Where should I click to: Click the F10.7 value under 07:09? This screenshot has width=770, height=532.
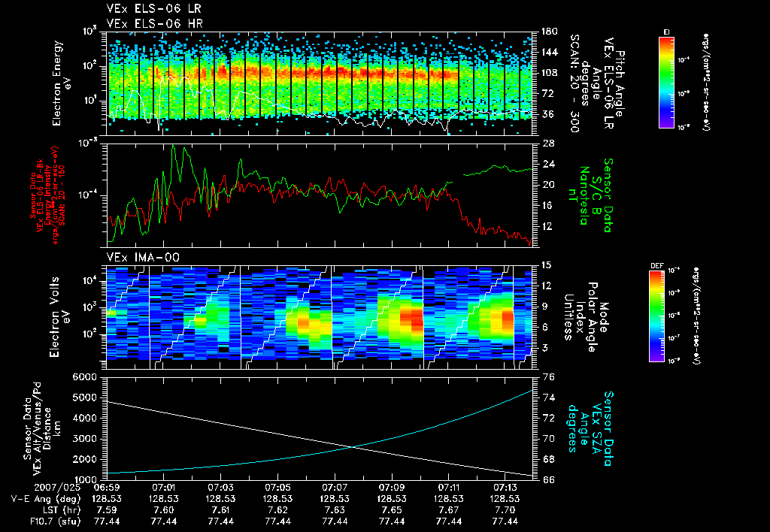pos(391,521)
